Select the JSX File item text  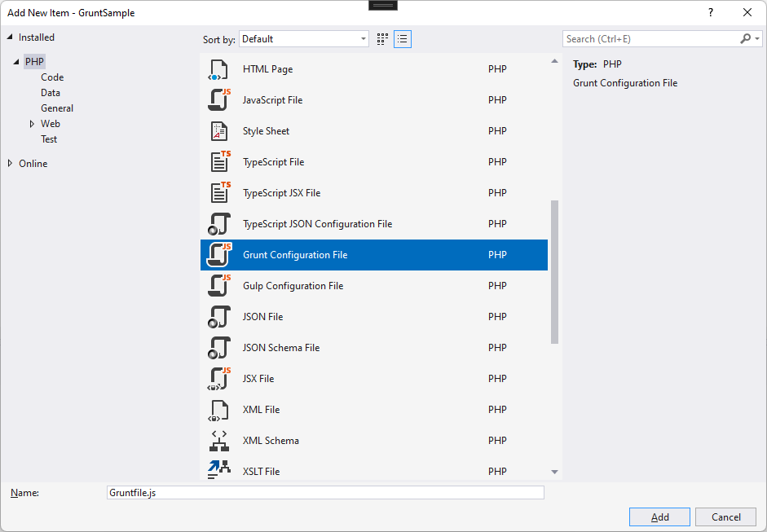click(258, 379)
